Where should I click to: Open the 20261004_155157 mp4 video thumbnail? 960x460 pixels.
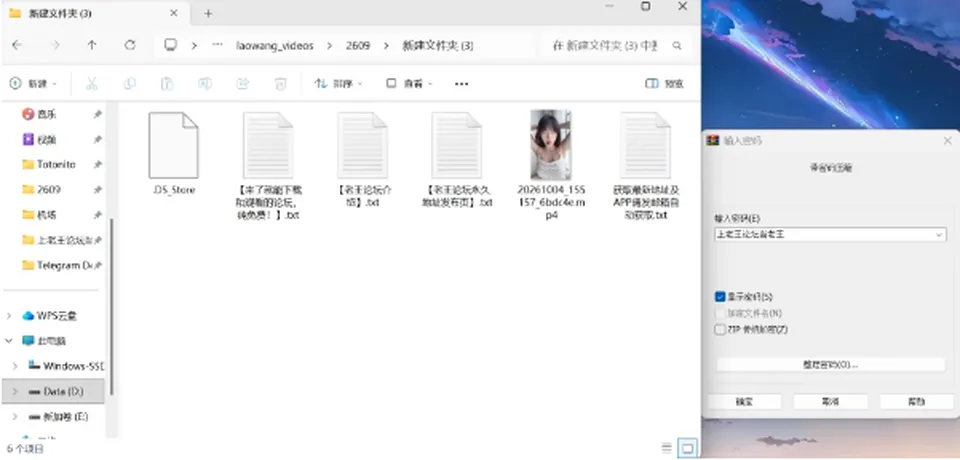pos(551,145)
